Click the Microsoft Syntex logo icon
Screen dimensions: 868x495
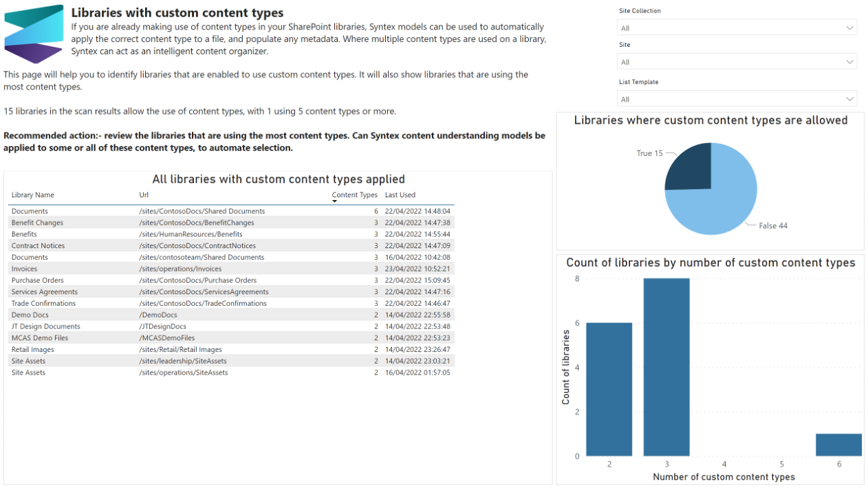click(34, 33)
